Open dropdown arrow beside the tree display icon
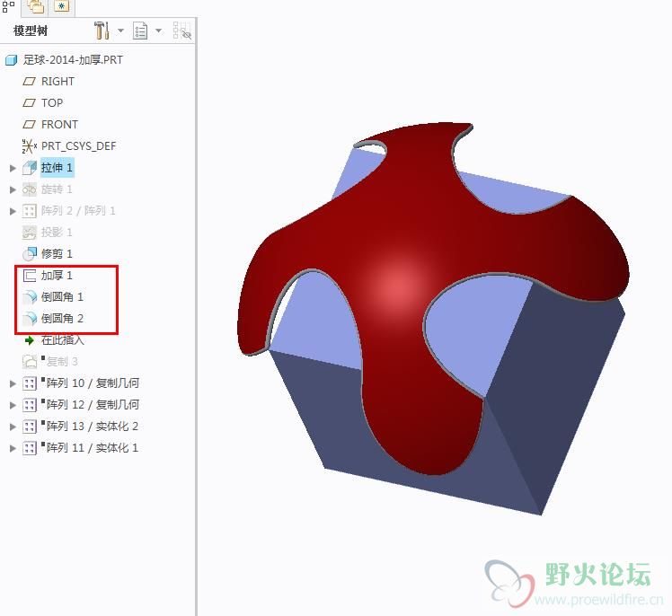 (159, 31)
